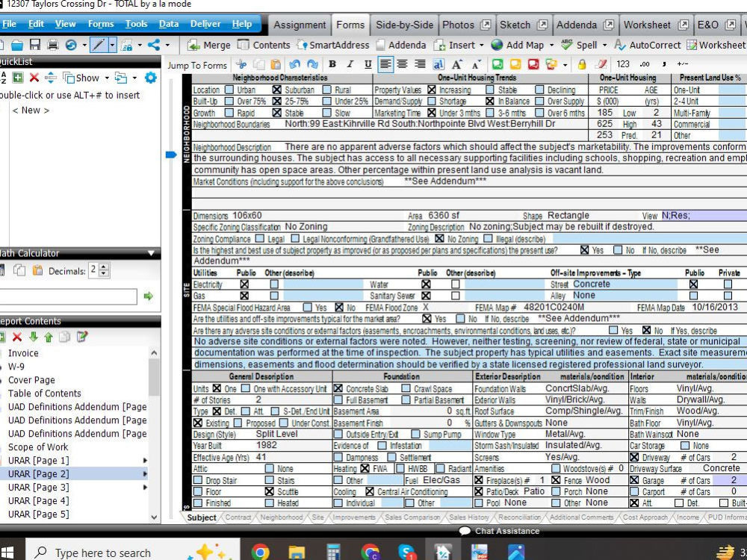Move report item up with green arrow
Screen dimensions: 747x560
coord(49,337)
